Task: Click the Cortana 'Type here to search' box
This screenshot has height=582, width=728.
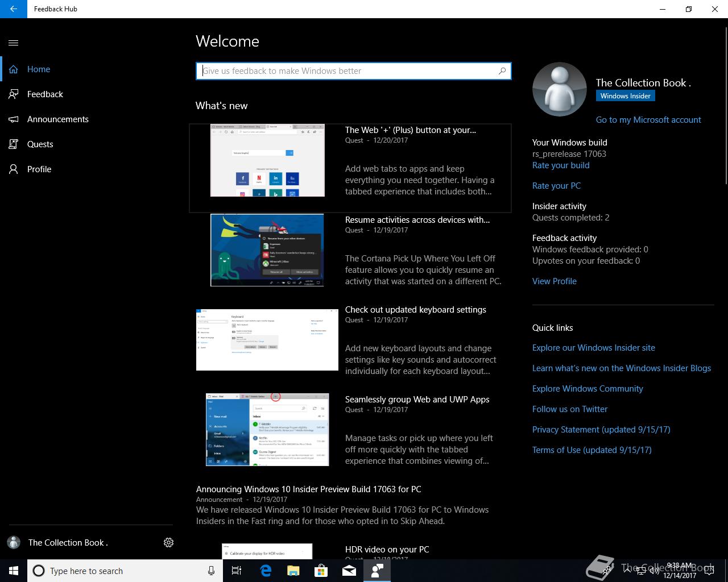Action: point(125,571)
